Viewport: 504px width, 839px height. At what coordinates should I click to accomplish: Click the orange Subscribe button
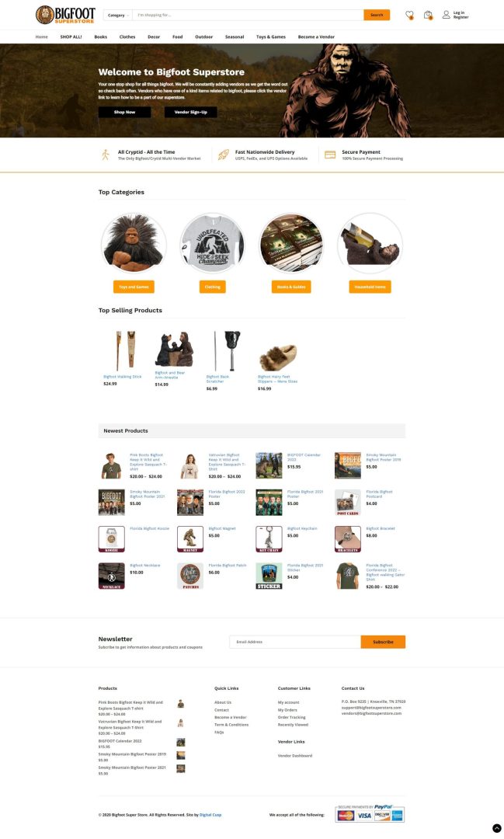pyautogui.click(x=383, y=642)
